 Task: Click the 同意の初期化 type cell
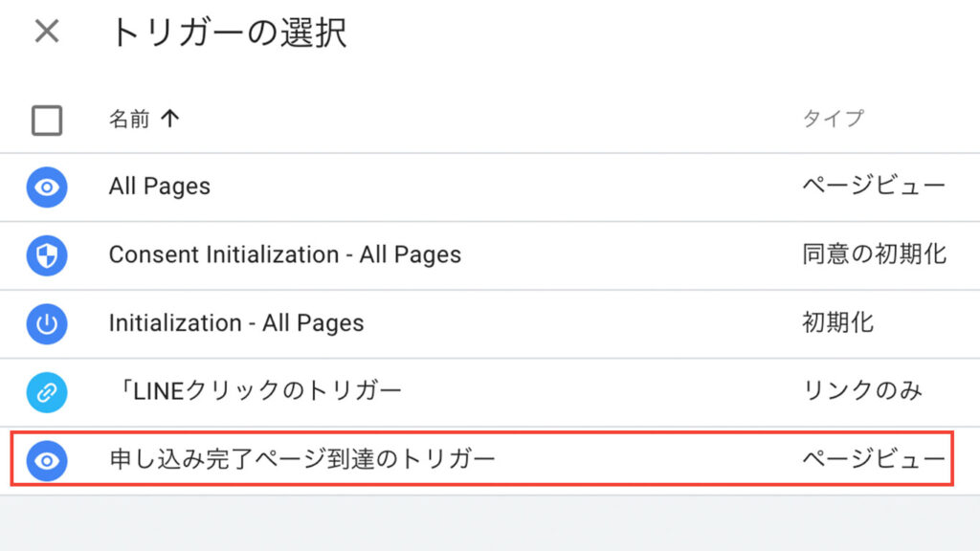pyautogui.click(x=875, y=254)
